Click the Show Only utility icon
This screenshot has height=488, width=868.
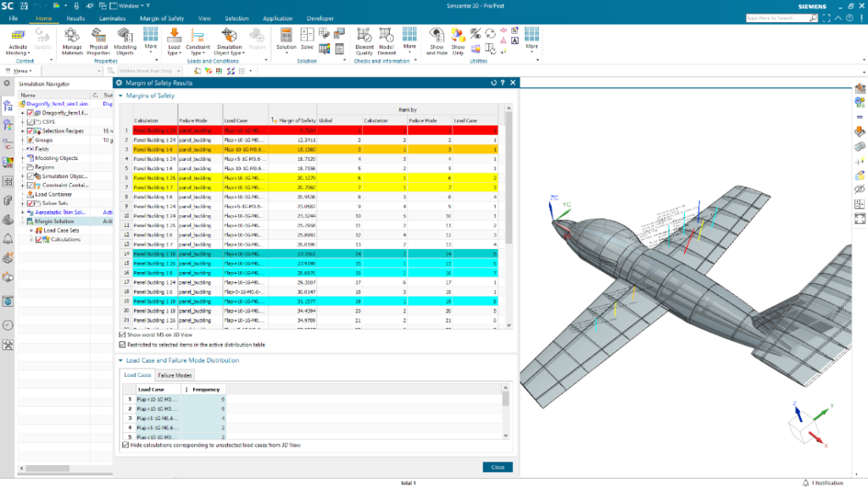[x=458, y=36]
